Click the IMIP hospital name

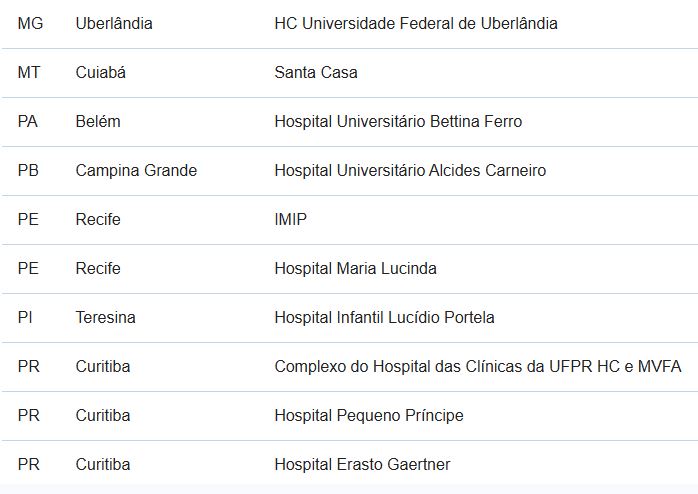click(291, 219)
